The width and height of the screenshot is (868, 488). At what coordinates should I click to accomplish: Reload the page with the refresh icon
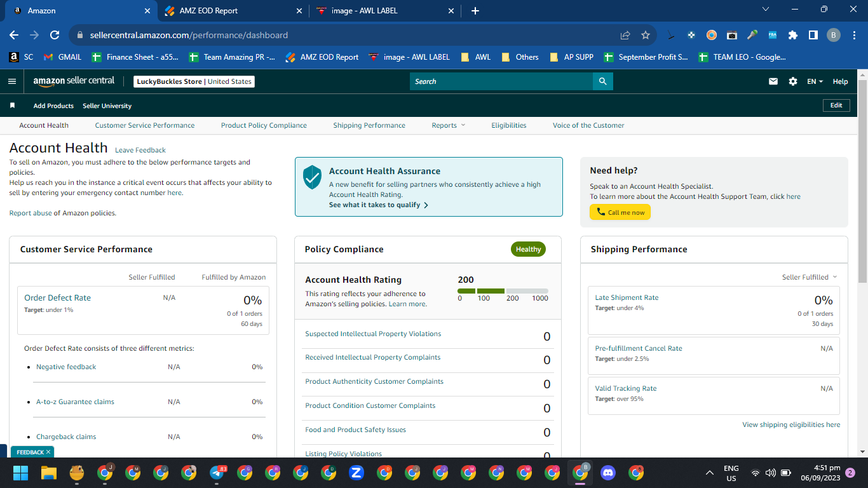coord(55,36)
